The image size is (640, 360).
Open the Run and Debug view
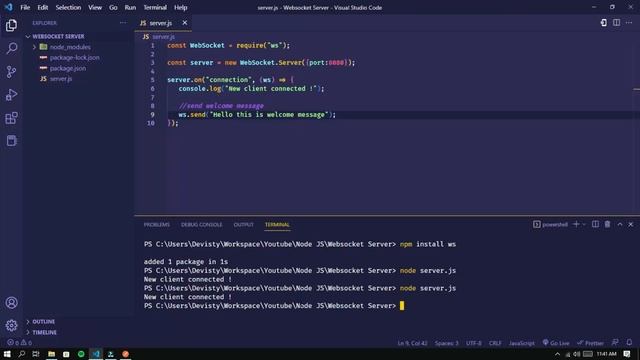point(11,95)
